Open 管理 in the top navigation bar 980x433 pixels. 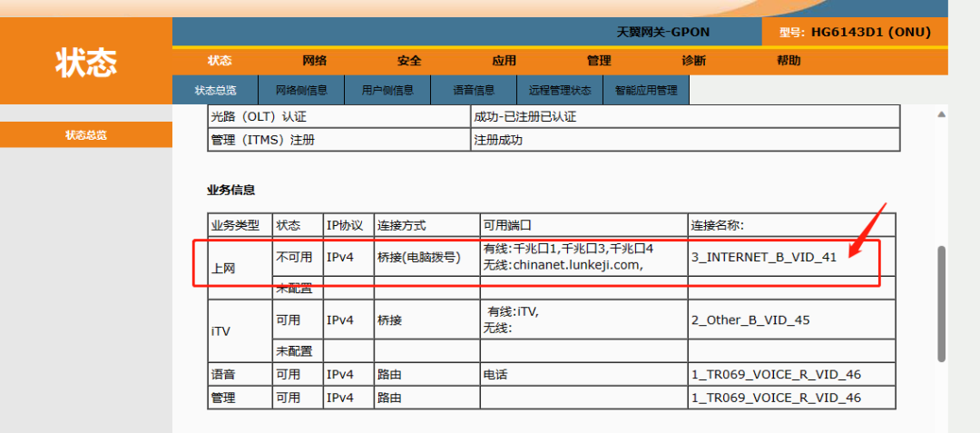599,61
